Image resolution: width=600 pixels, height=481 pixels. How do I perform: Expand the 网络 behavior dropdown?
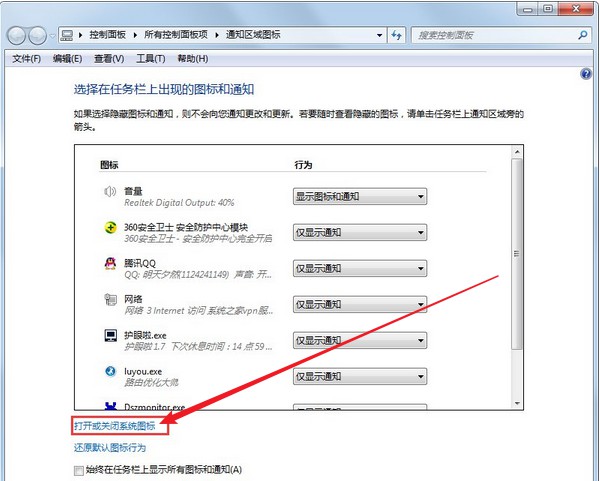pyautogui.click(x=359, y=305)
